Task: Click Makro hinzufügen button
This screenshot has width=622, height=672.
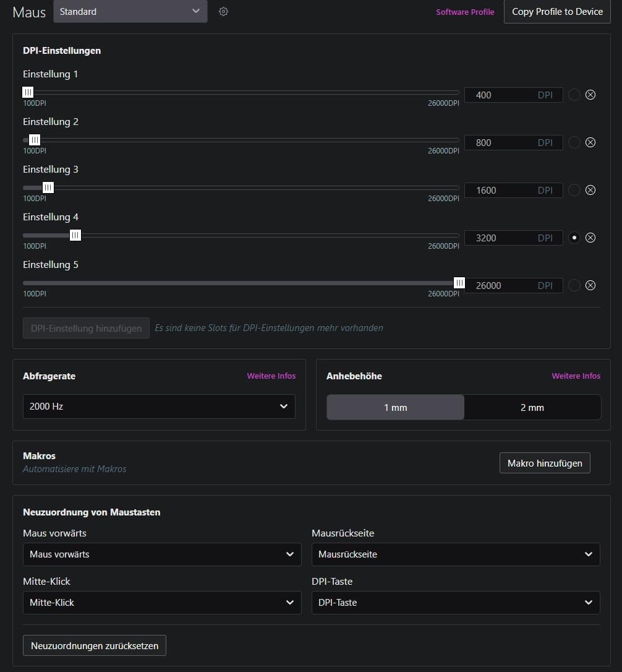Action: (545, 463)
